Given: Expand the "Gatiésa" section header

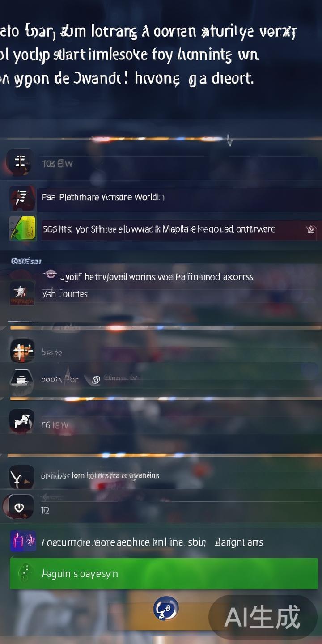Looking at the screenshot, I should 26,261.
